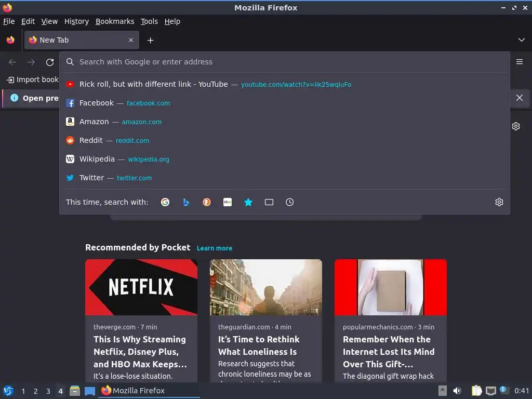
Task: Search bookmarks using the star icon
Action: pyautogui.click(x=248, y=202)
